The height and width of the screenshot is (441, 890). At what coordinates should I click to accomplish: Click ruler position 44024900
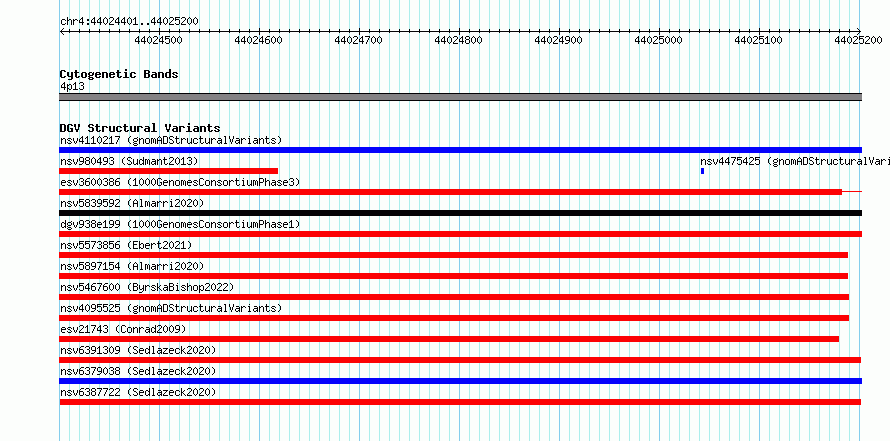(559, 40)
